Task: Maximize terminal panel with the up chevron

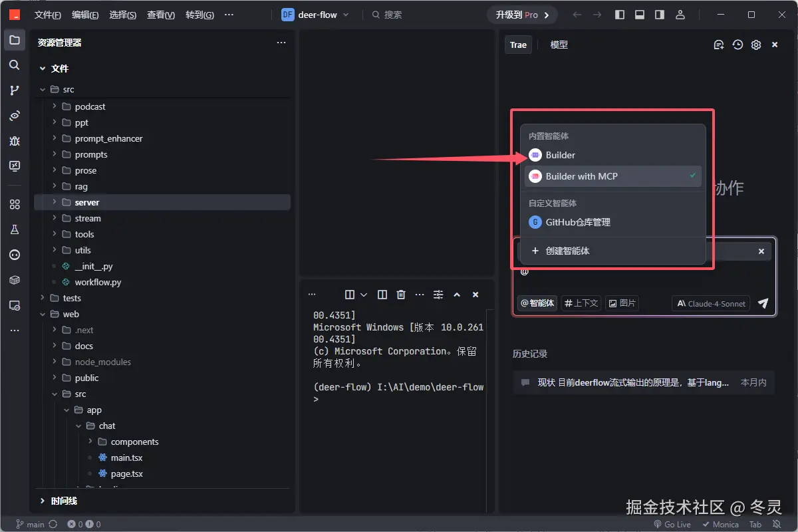Action: coord(457,295)
